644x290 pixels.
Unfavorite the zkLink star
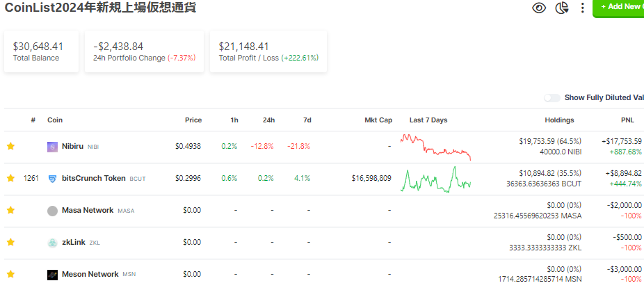pos(10,242)
